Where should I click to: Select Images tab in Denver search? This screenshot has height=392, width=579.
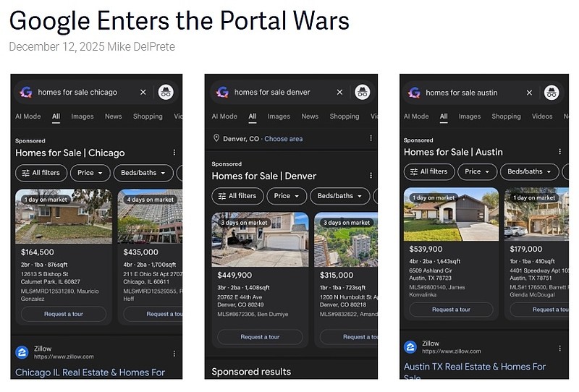click(279, 116)
